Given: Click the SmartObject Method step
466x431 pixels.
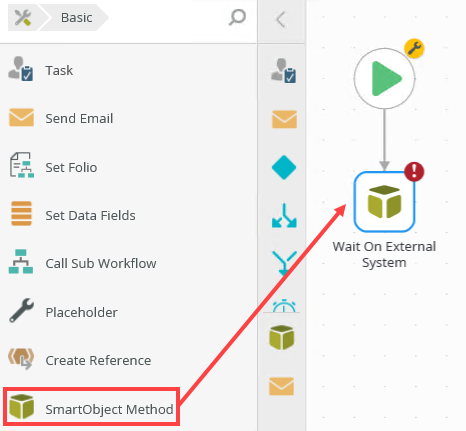Looking at the screenshot, I should [91, 407].
